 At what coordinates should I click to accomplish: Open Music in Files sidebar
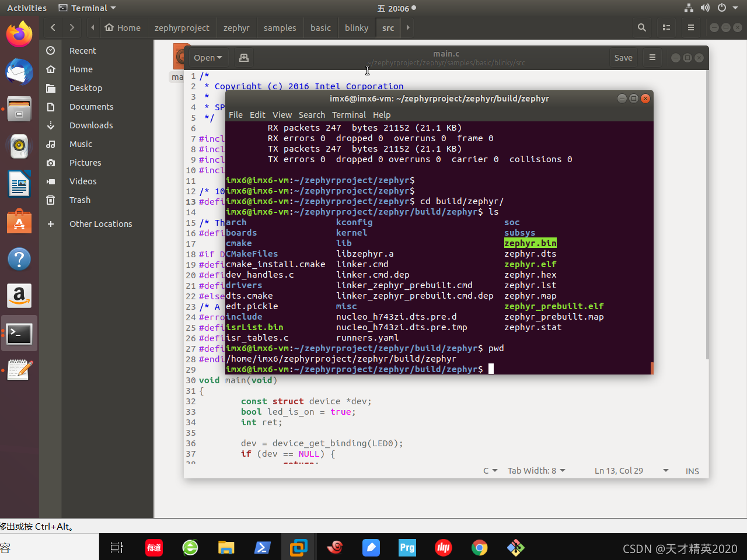click(97, 144)
